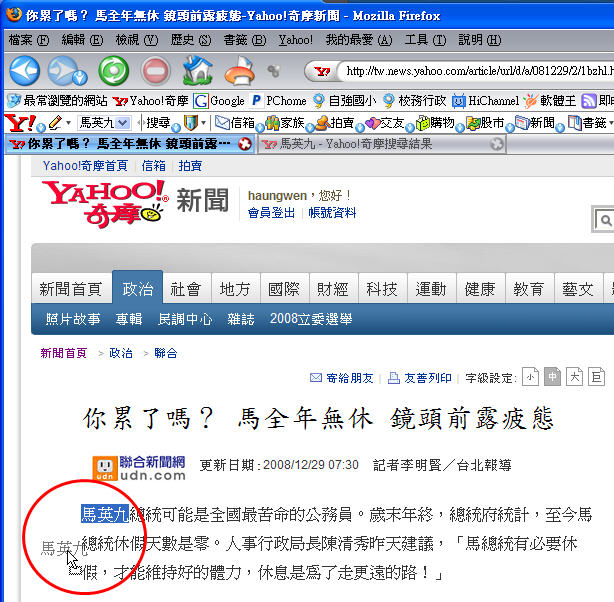Screen dimensions: 614x602
Task: Click the Y! logo on Yahoo toolbar
Action: 20,123
